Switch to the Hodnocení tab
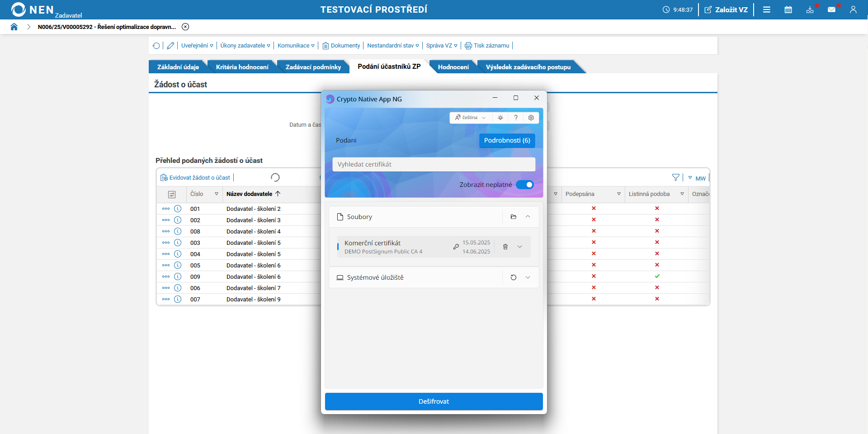The width and height of the screenshot is (868, 434). pyautogui.click(x=453, y=67)
